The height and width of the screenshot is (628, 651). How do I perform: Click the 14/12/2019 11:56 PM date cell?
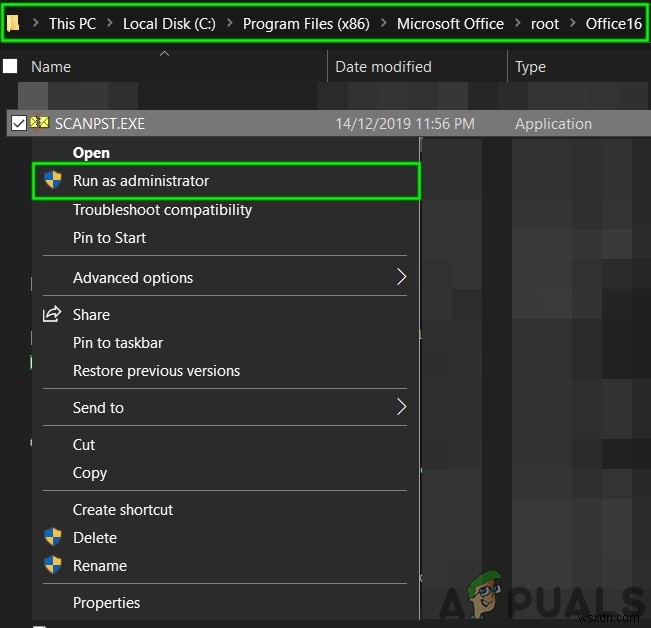(x=405, y=123)
